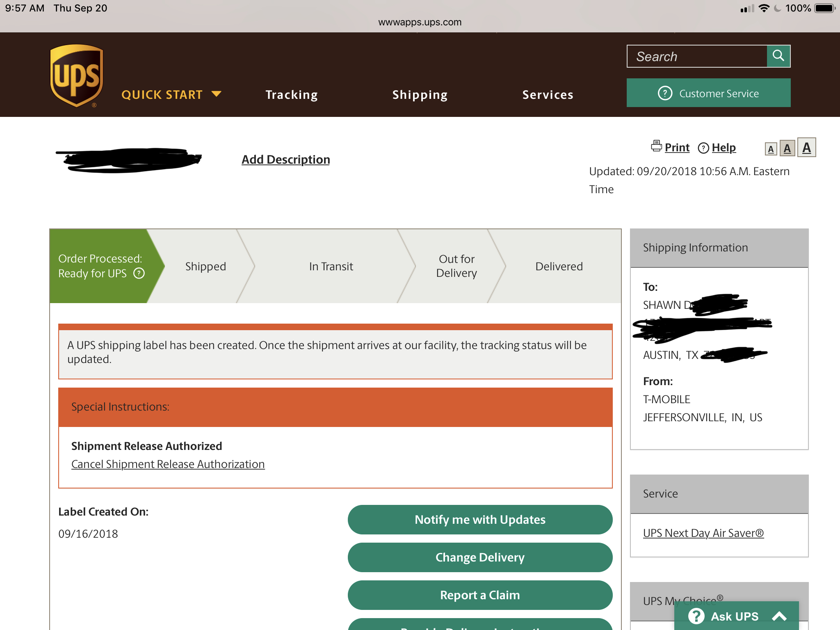The height and width of the screenshot is (630, 840).
Task: Click the Add Description link
Action: pyautogui.click(x=285, y=159)
